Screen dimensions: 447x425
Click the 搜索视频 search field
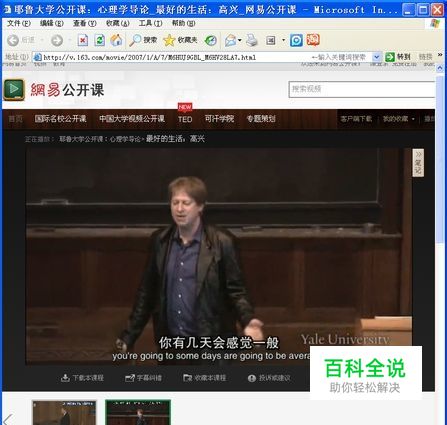(362, 89)
